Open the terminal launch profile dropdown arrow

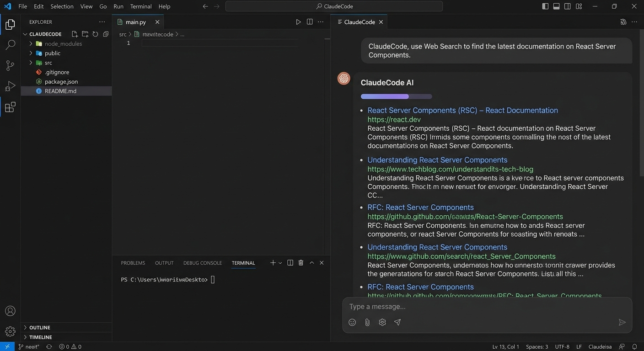pyautogui.click(x=280, y=263)
